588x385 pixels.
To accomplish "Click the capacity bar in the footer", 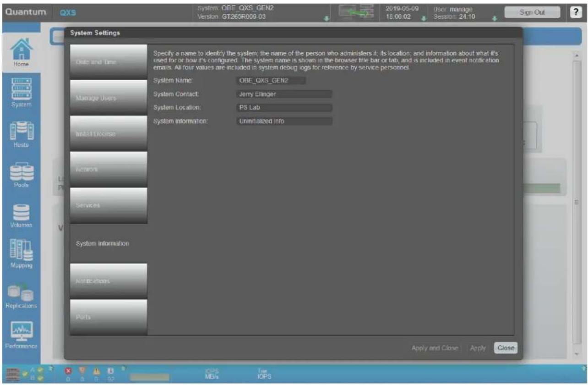I will coord(149,377).
